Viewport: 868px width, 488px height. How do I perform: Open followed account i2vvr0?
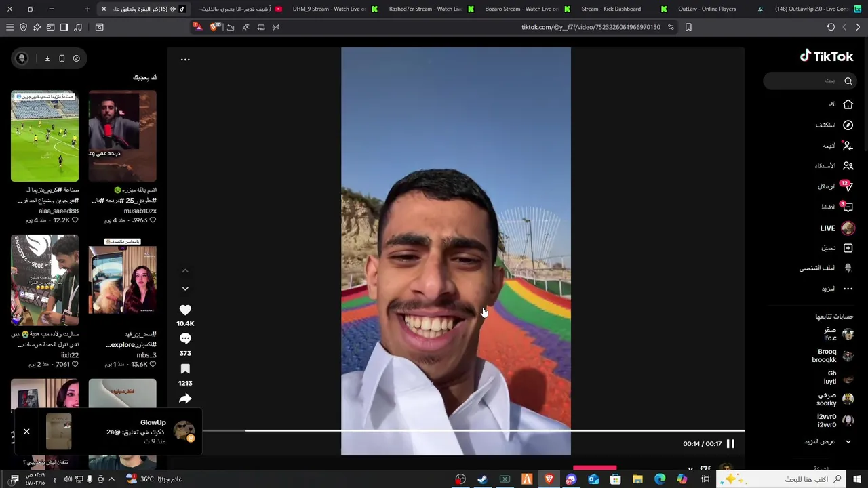point(835,421)
